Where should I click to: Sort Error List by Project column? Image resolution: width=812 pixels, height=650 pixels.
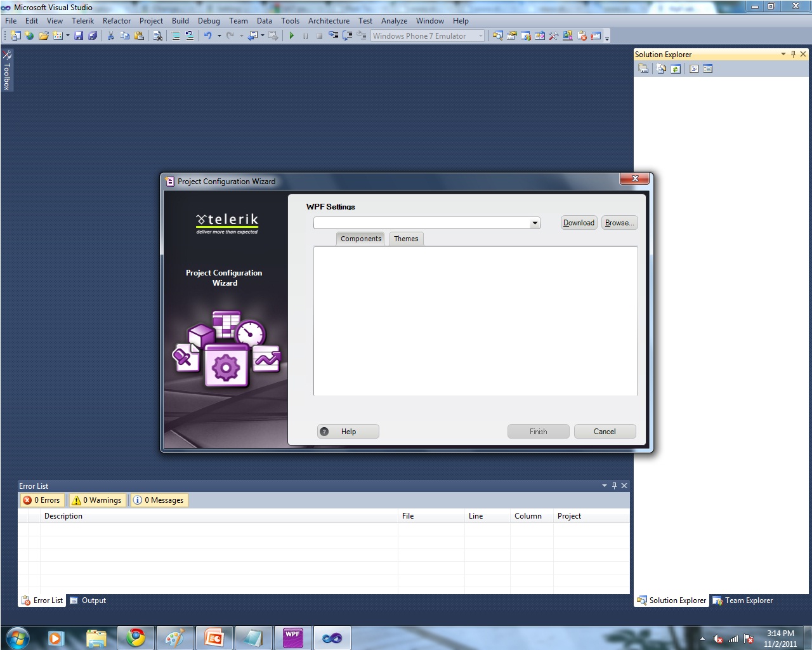click(x=591, y=516)
